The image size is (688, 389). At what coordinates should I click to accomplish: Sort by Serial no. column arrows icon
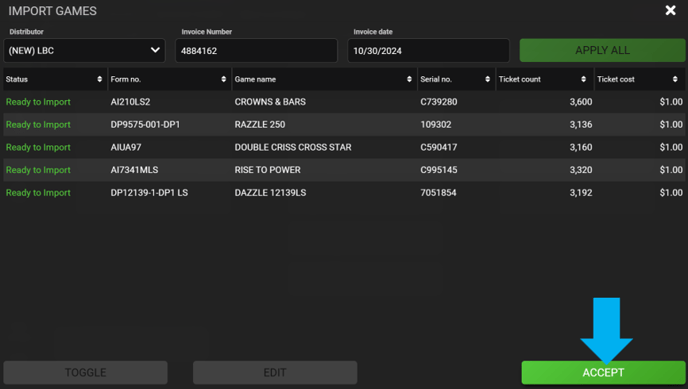pos(487,79)
